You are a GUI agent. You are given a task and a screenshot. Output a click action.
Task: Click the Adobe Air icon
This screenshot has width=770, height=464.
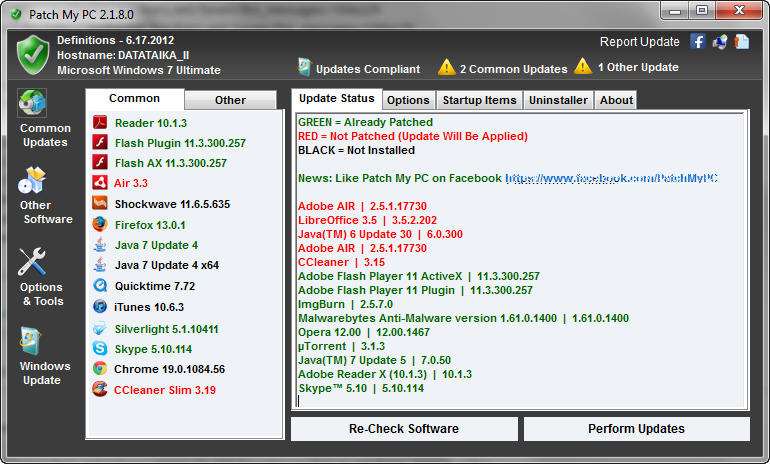click(100, 183)
